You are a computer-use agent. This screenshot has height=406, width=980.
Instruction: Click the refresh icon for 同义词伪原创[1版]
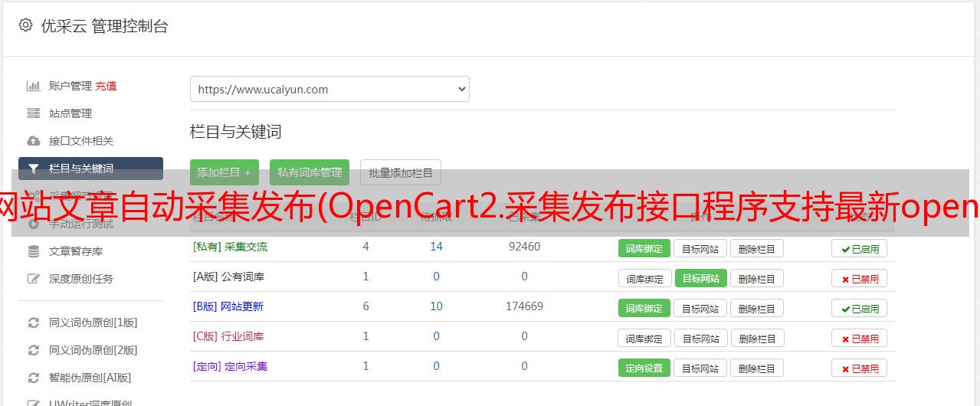33,323
